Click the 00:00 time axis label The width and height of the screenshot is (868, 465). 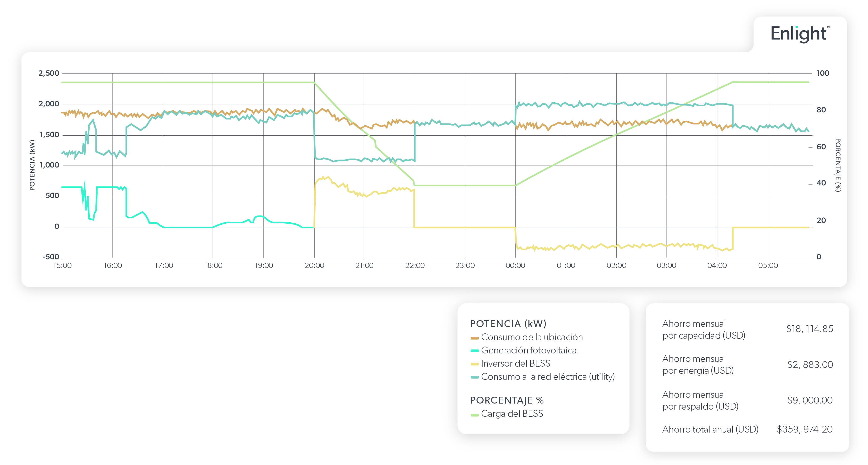[515, 266]
